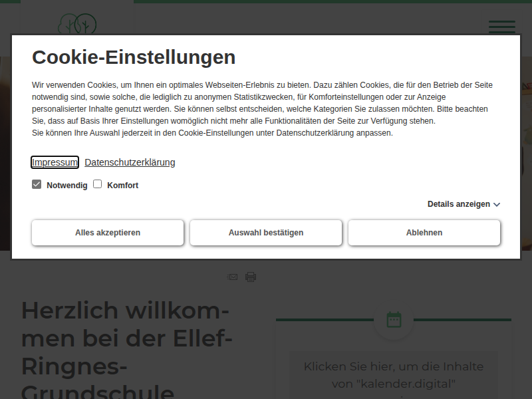Click the Komfort label text
Viewport: 532px width, 399px height.
pyautogui.click(x=122, y=186)
